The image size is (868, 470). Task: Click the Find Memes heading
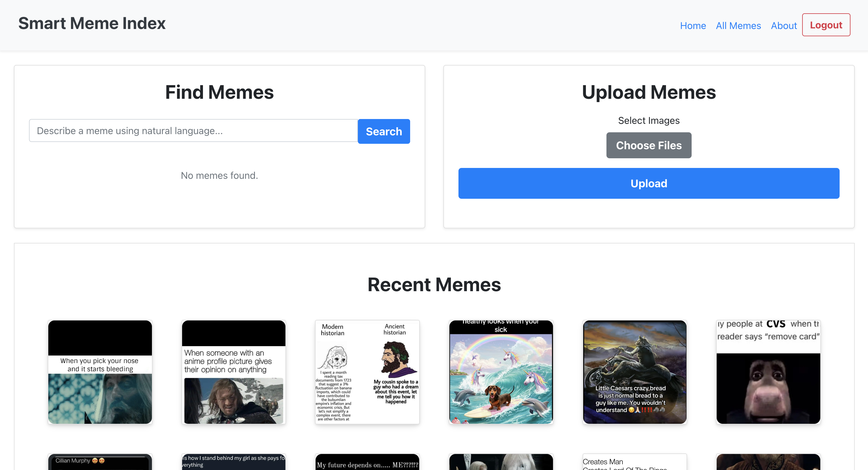219,92
